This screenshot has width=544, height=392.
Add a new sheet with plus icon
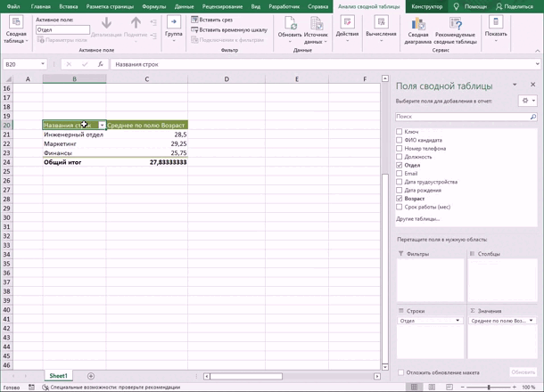(x=91, y=376)
